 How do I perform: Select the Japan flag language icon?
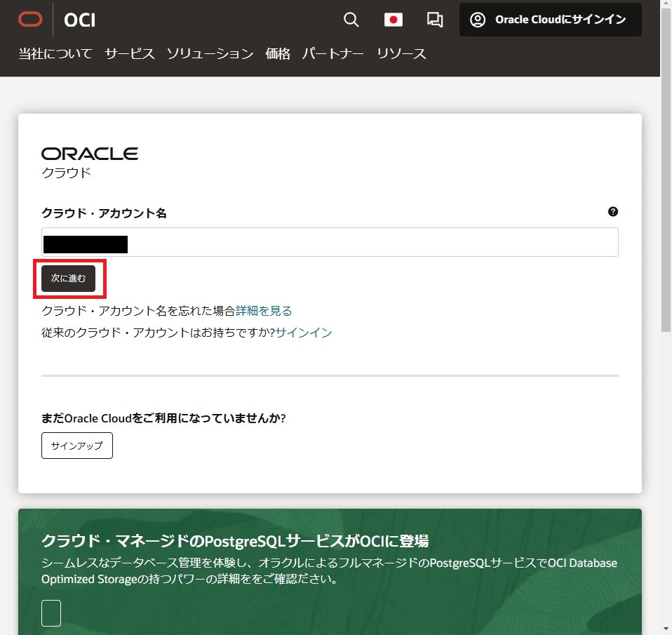click(394, 20)
